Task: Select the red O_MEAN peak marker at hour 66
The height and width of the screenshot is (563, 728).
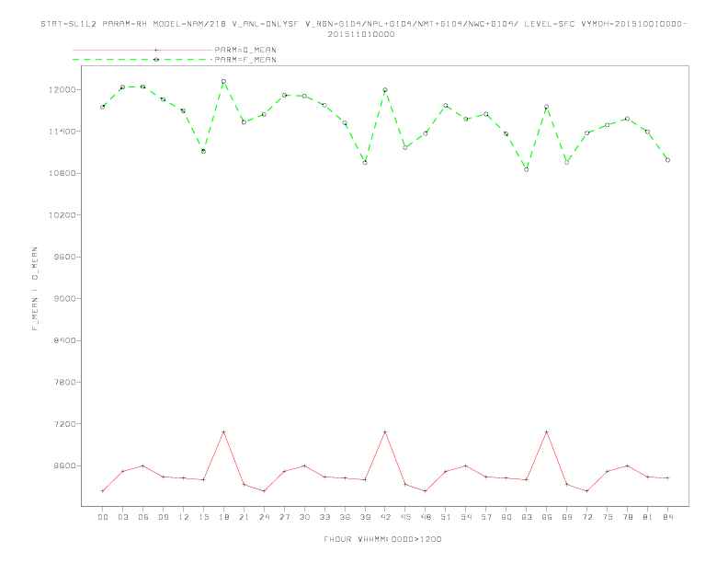Action: pyautogui.click(x=547, y=432)
